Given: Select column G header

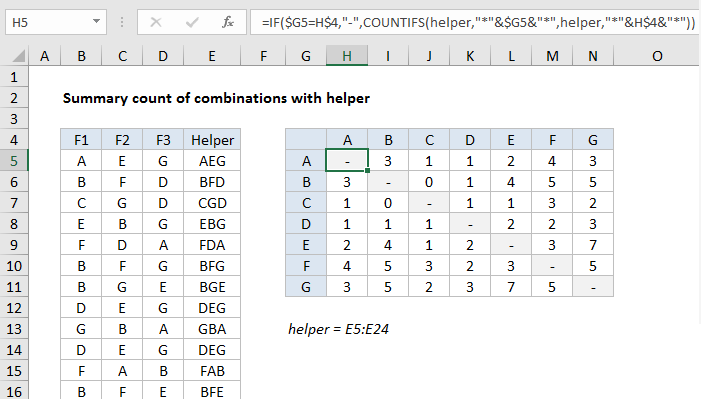Looking at the screenshot, I should click(306, 56).
